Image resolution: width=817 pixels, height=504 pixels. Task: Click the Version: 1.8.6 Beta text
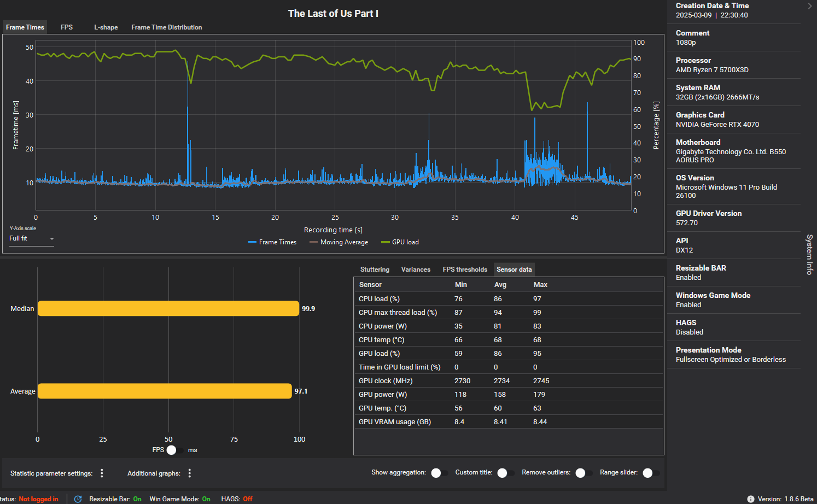click(x=785, y=499)
